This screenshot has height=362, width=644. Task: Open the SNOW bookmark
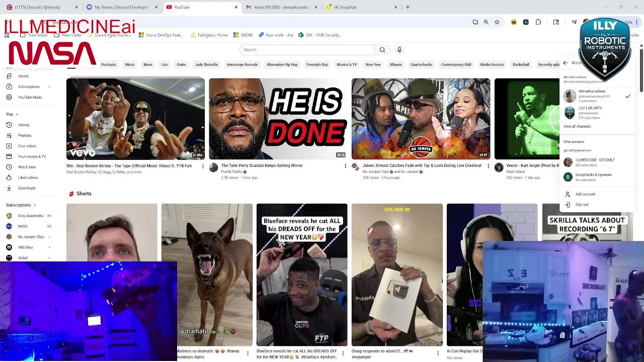click(243, 35)
